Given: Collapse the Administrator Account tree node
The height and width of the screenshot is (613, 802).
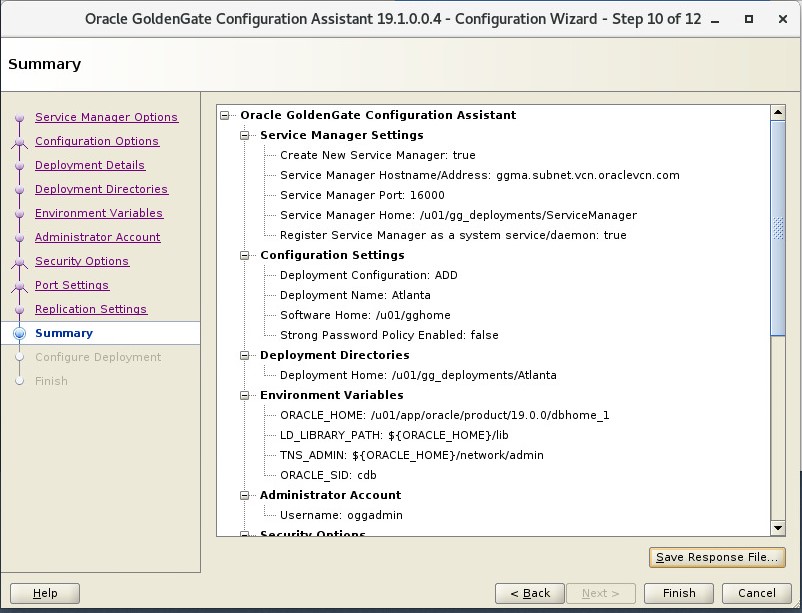Looking at the screenshot, I should pos(244,495).
